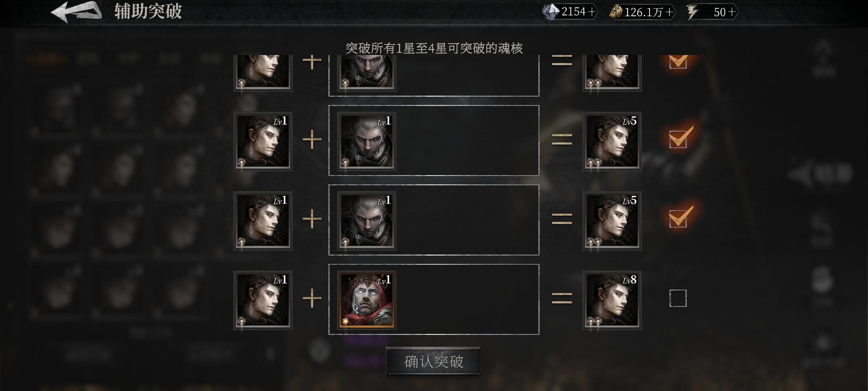Add more diamonds with plus beside 2154
This screenshot has width=868, height=391.
tap(592, 12)
